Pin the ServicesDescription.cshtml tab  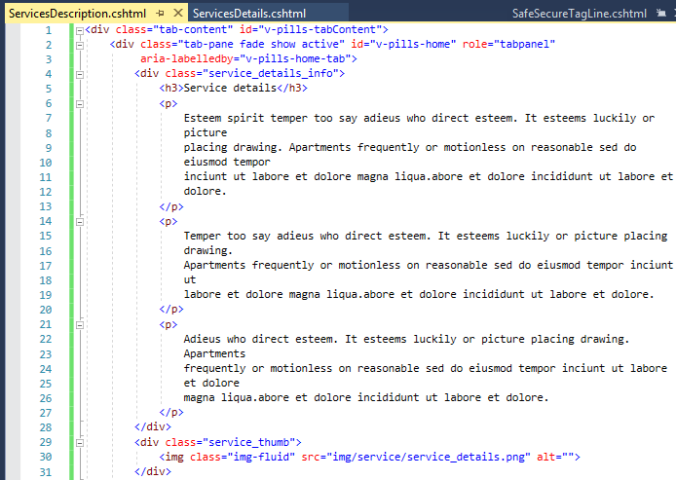coord(163,13)
